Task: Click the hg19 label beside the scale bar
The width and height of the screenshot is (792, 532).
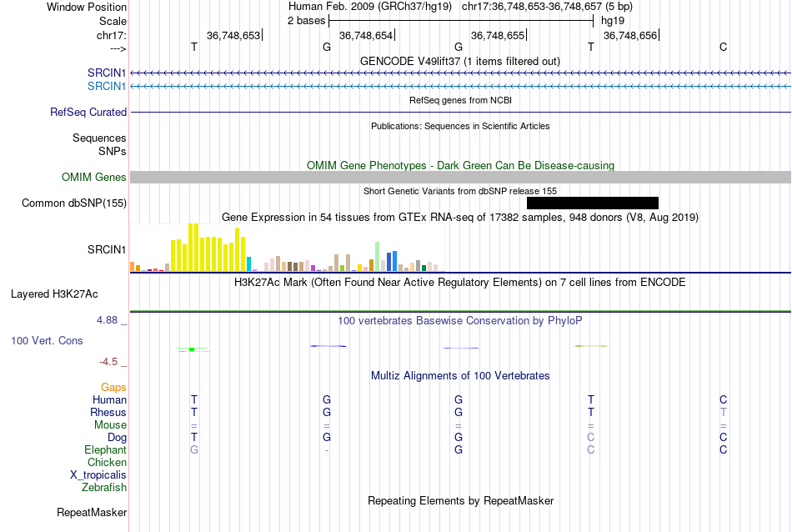Action: click(613, 21)
